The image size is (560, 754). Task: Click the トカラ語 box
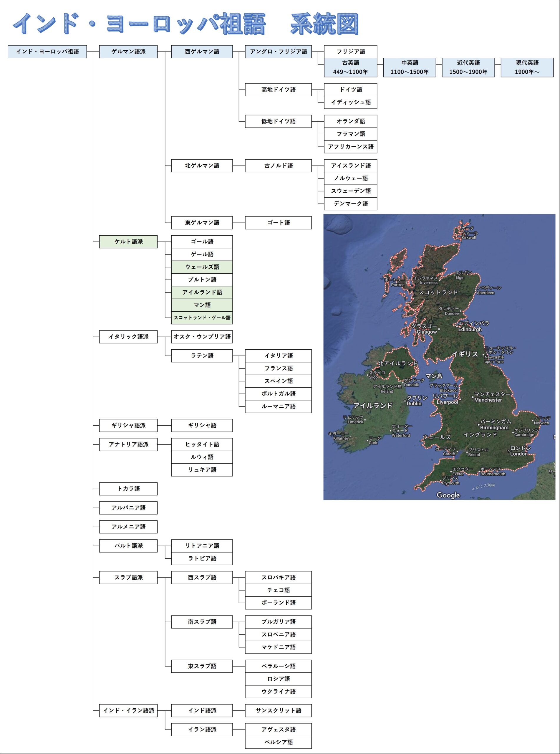(x=128, y=489)
